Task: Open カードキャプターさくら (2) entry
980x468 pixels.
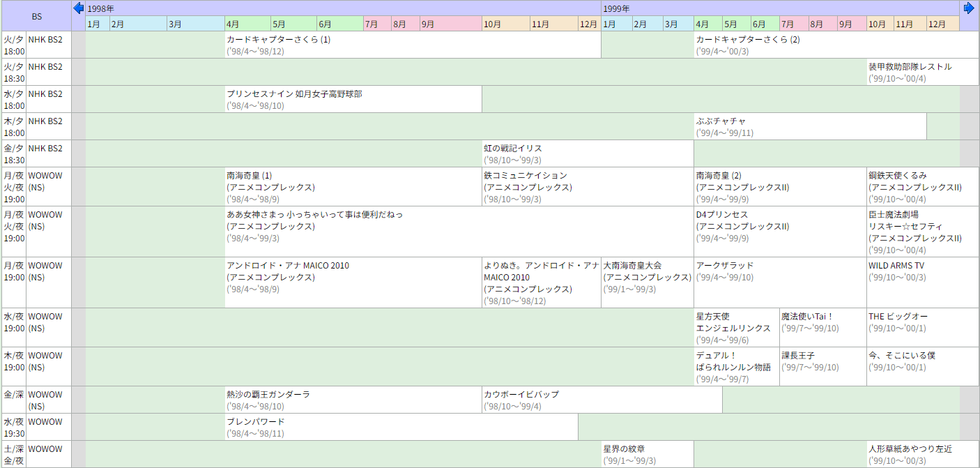Action: [748, 40]
